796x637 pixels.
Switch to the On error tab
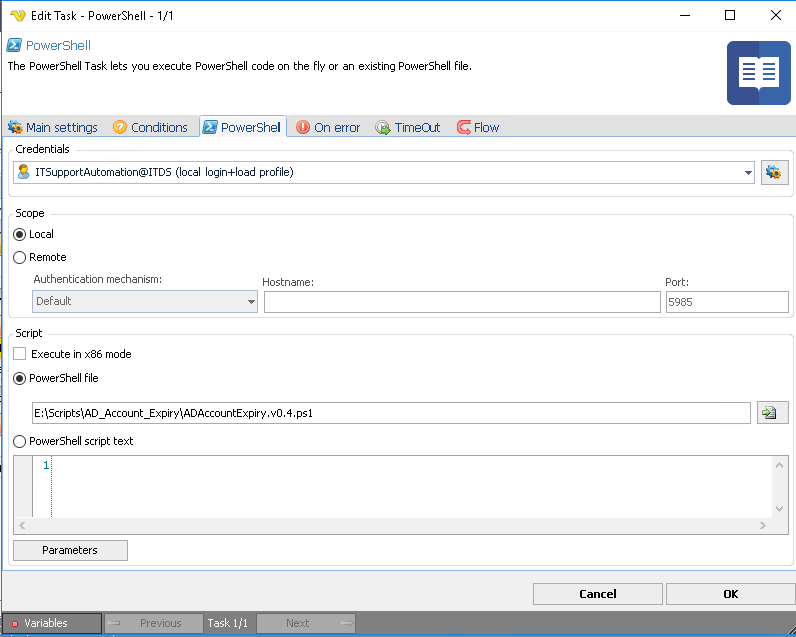(328, 127)
